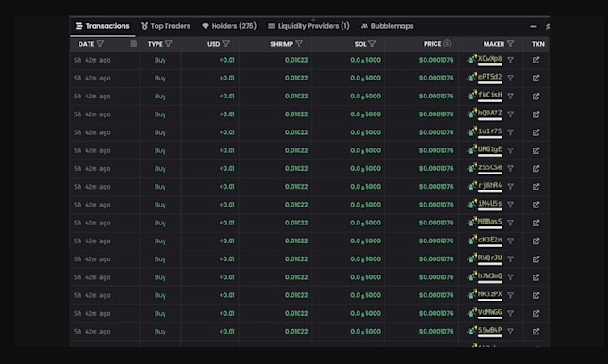Select maker text 55wB4P

(x=490, y=330)
